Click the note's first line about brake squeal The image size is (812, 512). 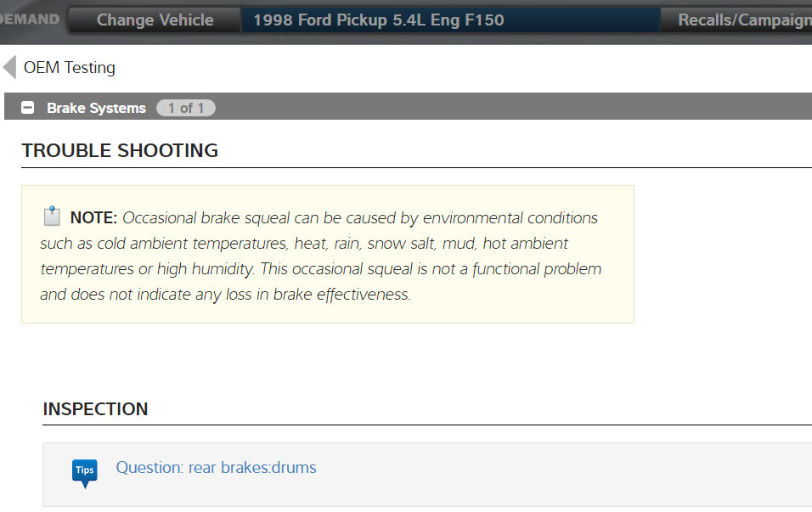pyautogui.click(x=360, y=218)
